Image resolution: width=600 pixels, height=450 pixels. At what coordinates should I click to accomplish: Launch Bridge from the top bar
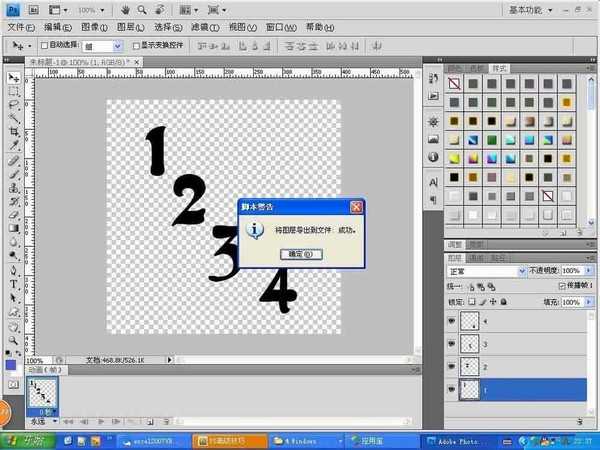[33, 9]
